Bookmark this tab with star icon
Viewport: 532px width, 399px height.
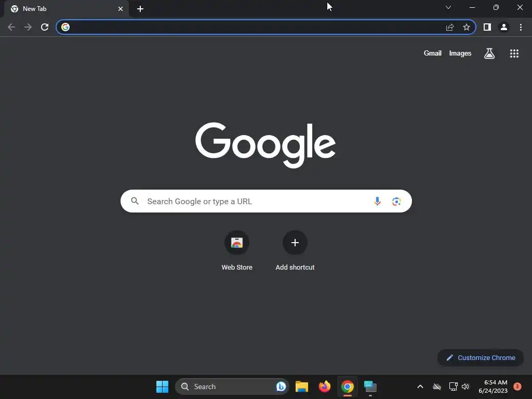(x=467, y=27)
